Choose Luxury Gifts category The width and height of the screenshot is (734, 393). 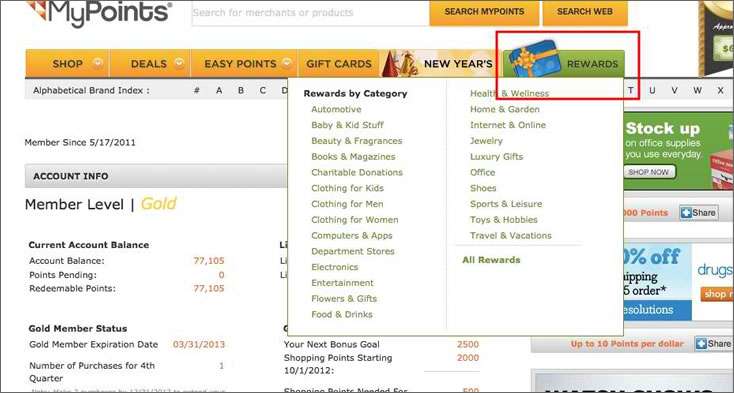(497, 157)
